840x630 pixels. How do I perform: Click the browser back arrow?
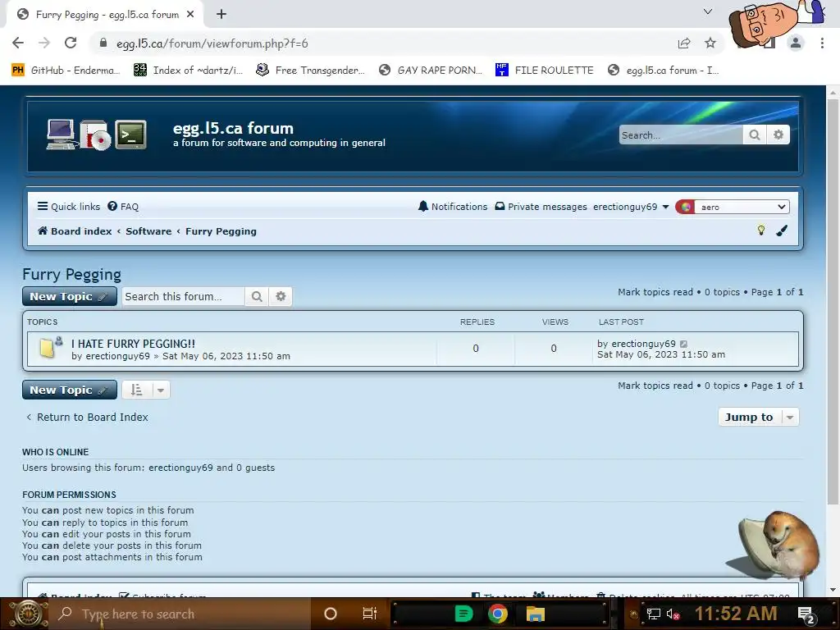[x=18, y=43]
